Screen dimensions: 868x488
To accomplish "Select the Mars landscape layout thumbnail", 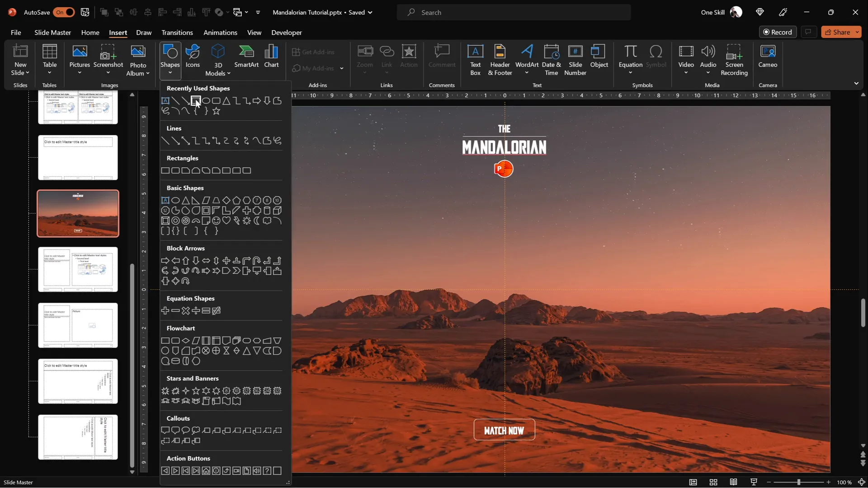I will click(78, 214).
